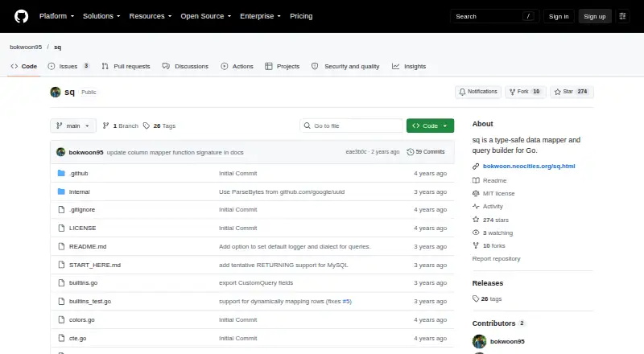Open the bokwoon95 owner link
Viewport: 644px width, 354px height.
[x=26, y=47]
